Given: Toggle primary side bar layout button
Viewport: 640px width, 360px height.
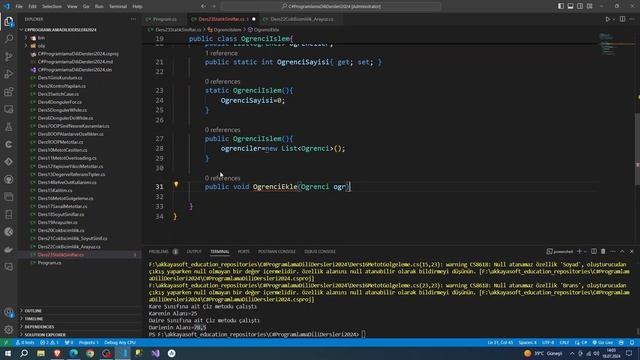Looking at the screenshot, I should tap(561, 6).
